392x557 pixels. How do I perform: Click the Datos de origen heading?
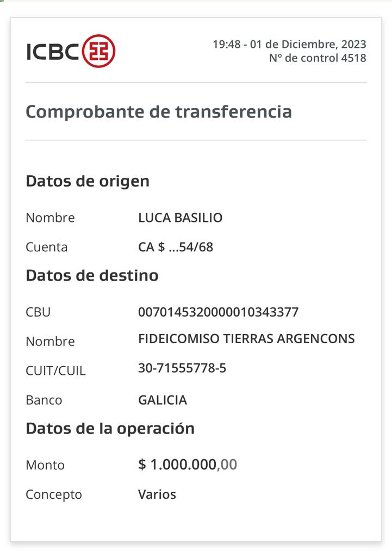point(88,182)
